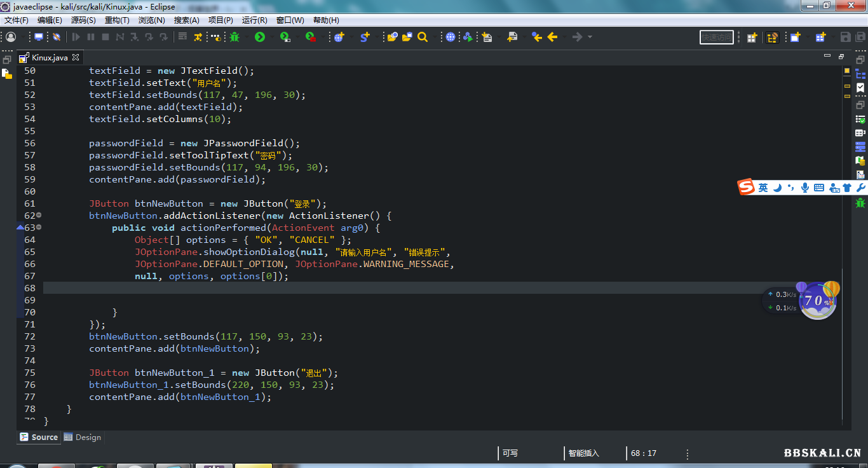868x468 pixels.
Task: Switch to the Design tab
Action: click(83, 437)
